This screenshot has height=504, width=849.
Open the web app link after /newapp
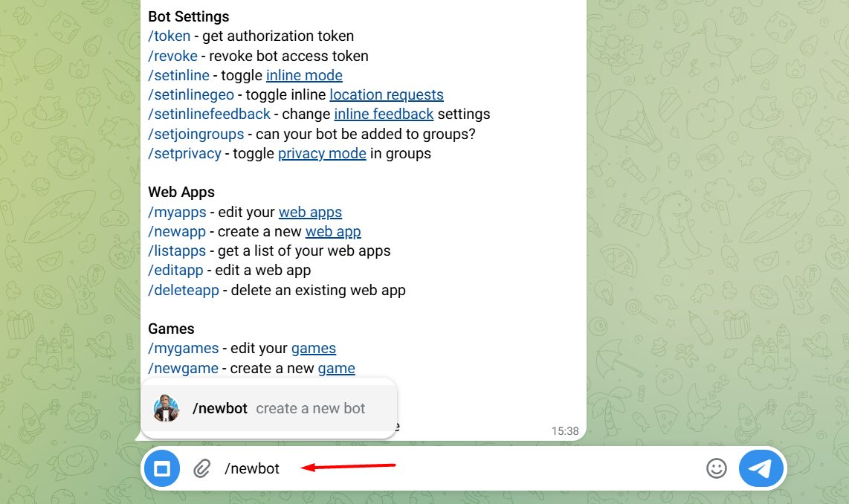click(x=333, y=232)
